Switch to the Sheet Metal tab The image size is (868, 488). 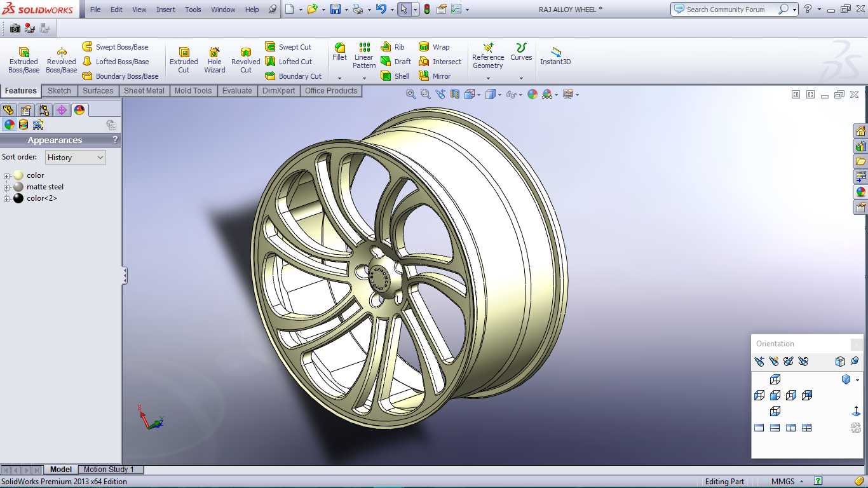144,91
